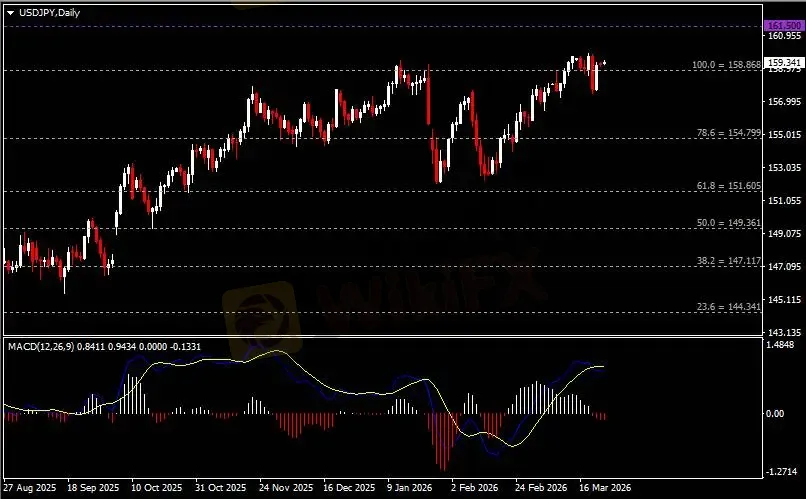806x499 pixels.
Task: Click the MACD(12,26,9) indicator label
Action: [x=41, y=346]
